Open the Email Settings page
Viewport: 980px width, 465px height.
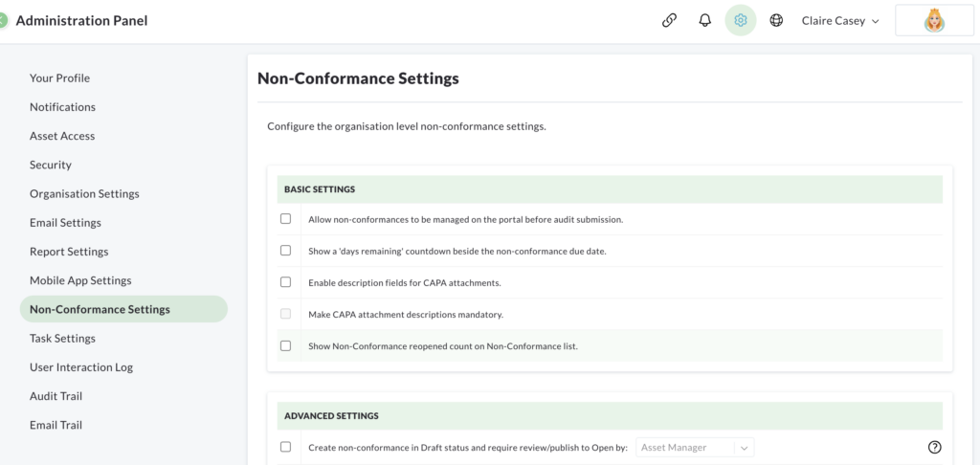click(x=65, y=223)
